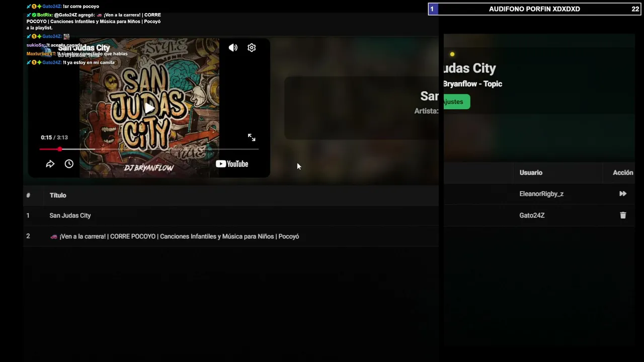Play the San Judas City video
644x362 pixels.
[x=149, y=108]
